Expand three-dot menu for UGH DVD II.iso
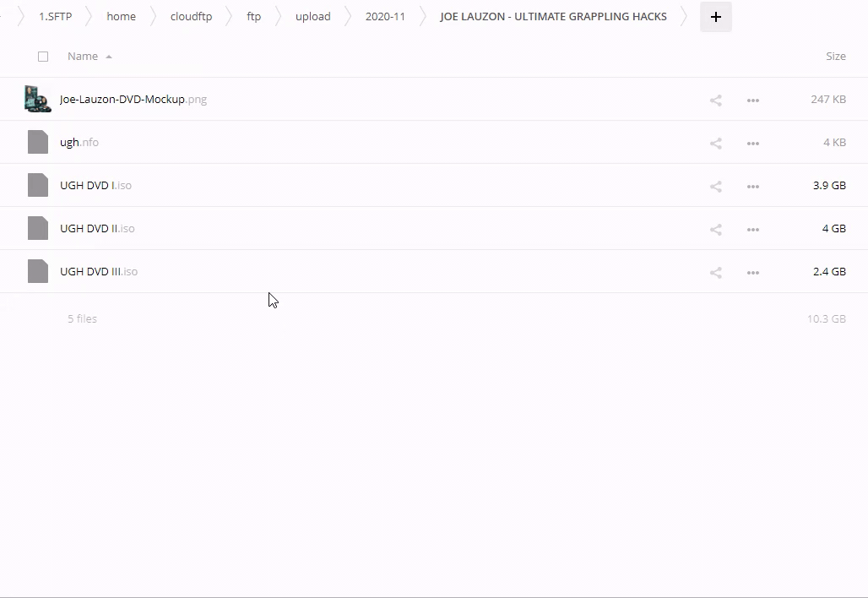868x598 pixels. point(752,229)
